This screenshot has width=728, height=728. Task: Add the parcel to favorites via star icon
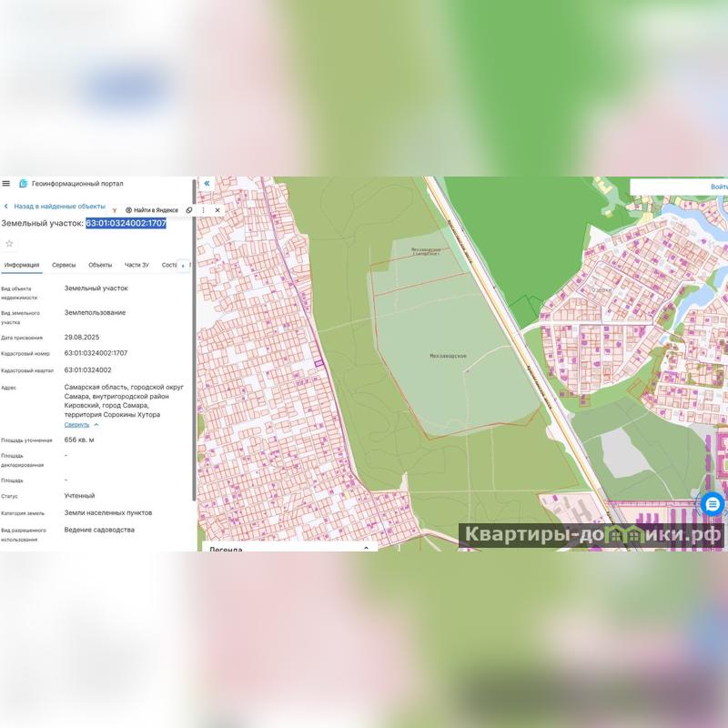tap(10, 243)
